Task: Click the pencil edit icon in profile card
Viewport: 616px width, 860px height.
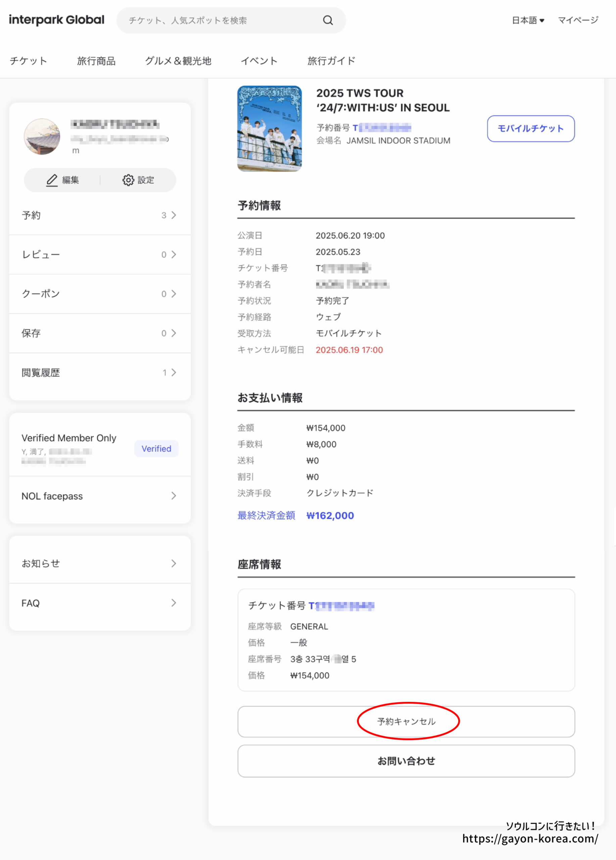Action: (52, 180)
